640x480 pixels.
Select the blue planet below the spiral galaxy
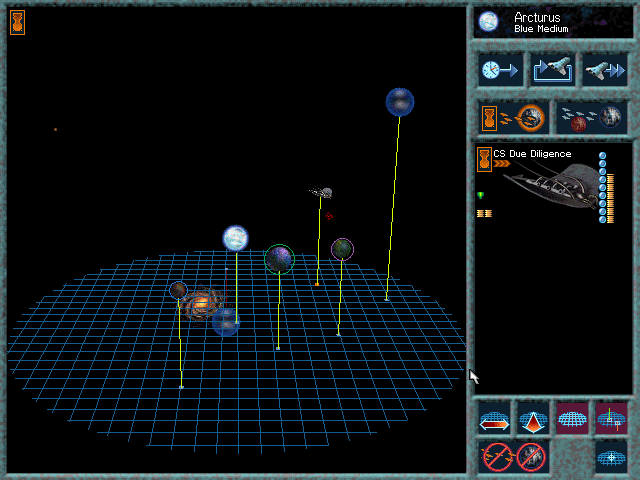tap(225, 322)
